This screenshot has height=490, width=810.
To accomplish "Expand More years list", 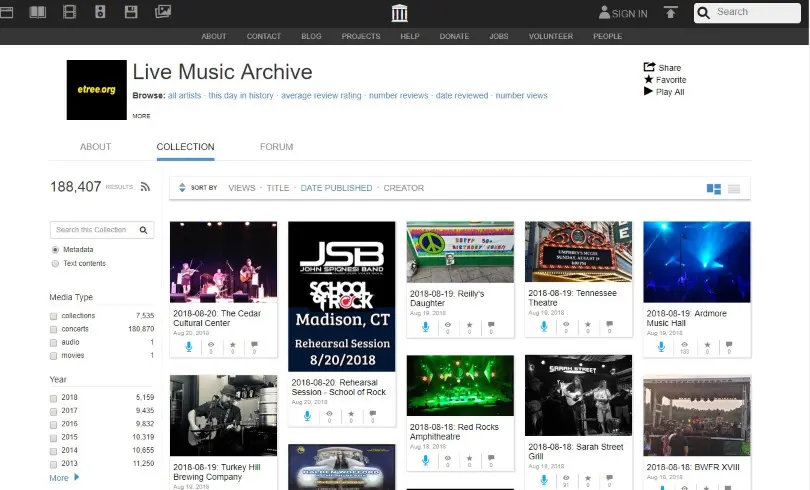I will coord(64,478).
